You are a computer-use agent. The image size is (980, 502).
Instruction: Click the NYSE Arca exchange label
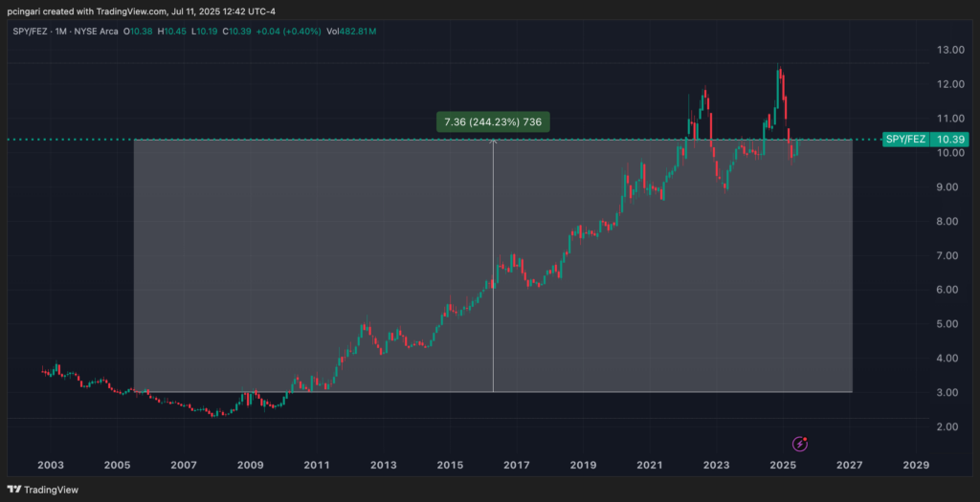pos(98,32)
